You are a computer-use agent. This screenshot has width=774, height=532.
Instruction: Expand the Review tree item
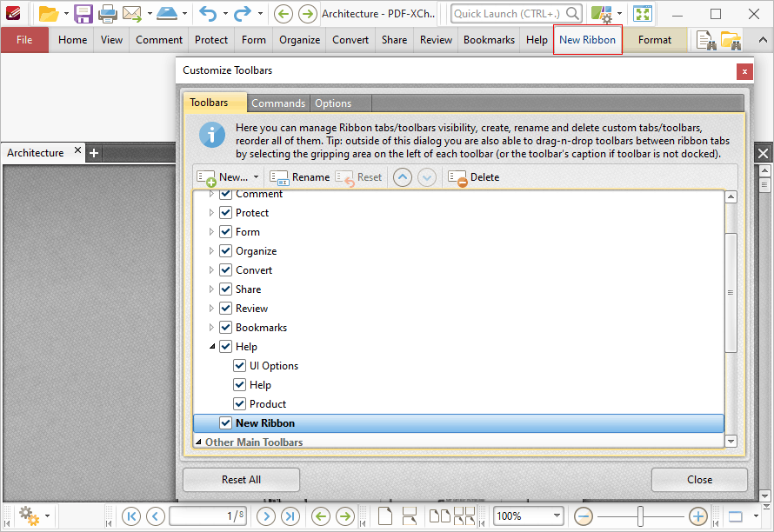pos(211,309)
